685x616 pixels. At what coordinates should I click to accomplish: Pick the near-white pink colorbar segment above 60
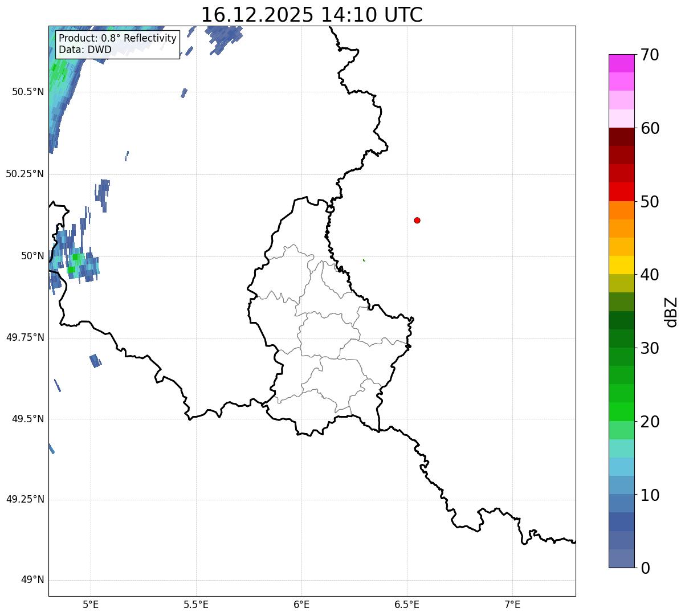(621, 119)
